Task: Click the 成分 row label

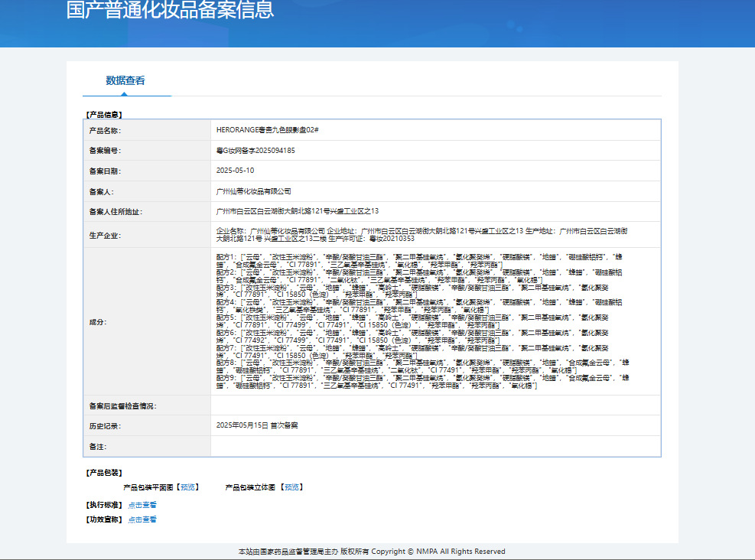Action: (98, 321)
